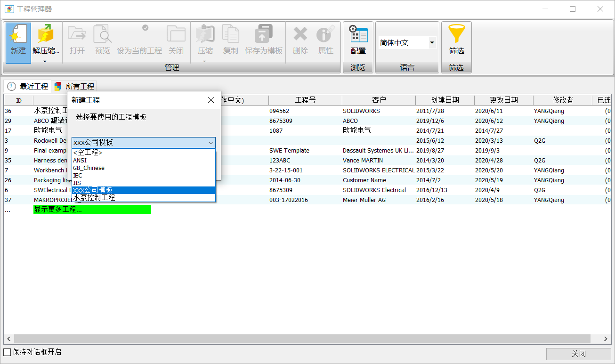Click the green 显示更多工程... link
Screen dimensions: 615x364
click(92, 210)
